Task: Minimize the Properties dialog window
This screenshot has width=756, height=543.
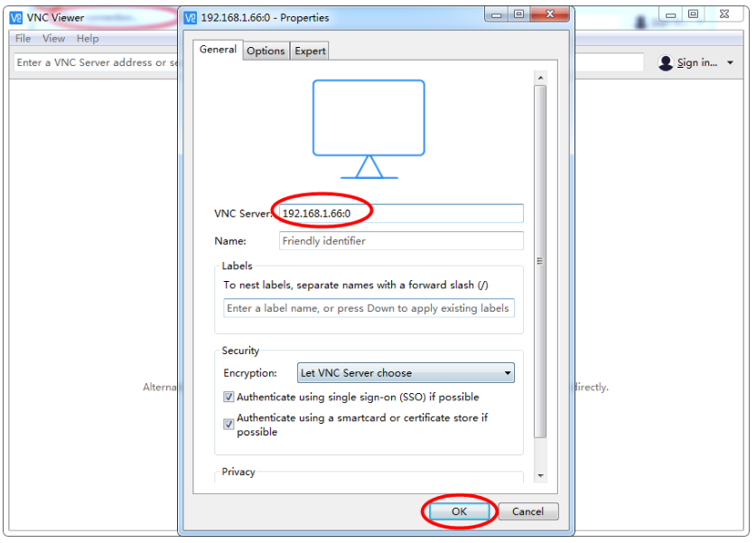Action: click(x=496, y=14)
